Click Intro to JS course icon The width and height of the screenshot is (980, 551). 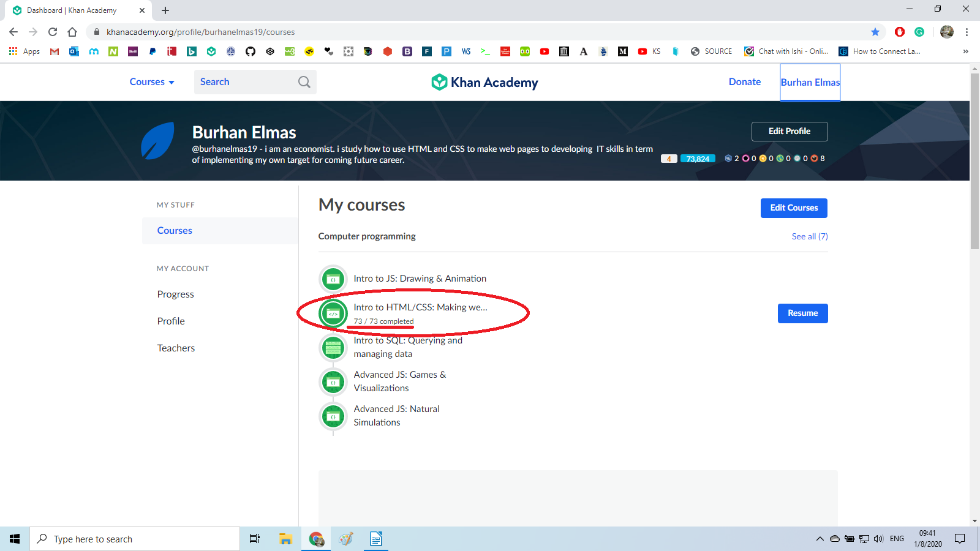click(x=333, y=279)
